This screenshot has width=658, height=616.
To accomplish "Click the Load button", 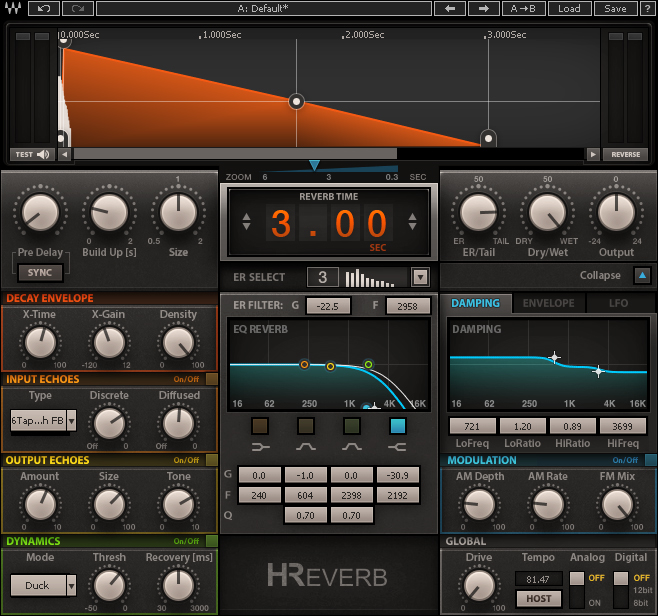I will [569, 8].
